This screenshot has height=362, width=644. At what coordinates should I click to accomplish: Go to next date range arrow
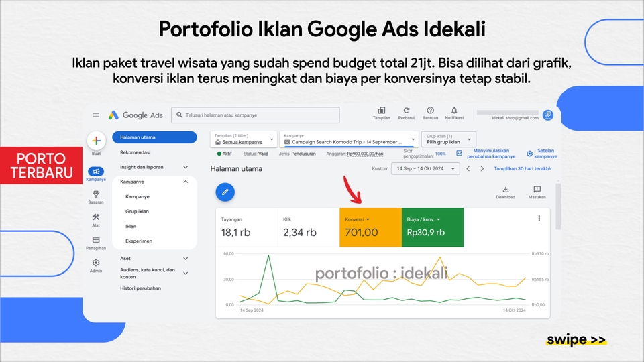(482, 169)
